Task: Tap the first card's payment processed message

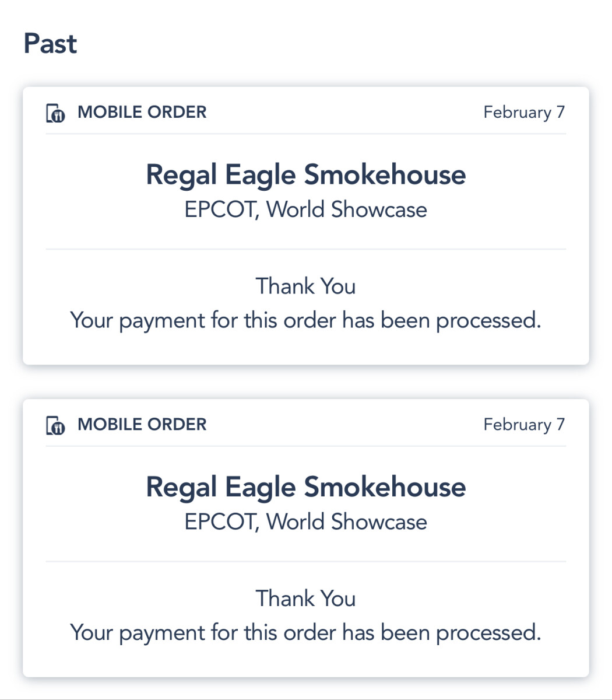Action: [x=305, y=320]
